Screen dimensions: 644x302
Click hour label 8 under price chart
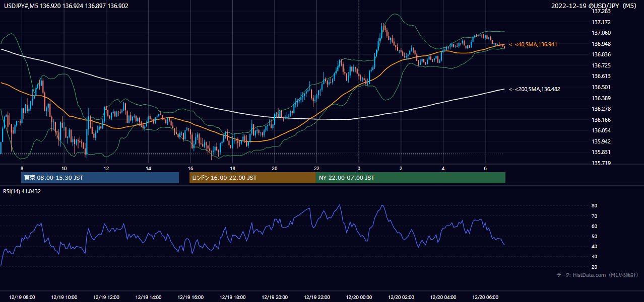tap(22, 168)
